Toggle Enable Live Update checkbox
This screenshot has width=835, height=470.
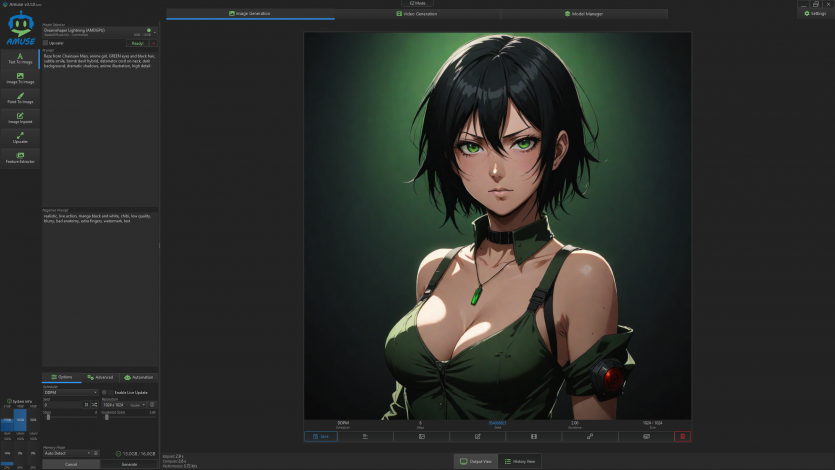click(104, 392)
